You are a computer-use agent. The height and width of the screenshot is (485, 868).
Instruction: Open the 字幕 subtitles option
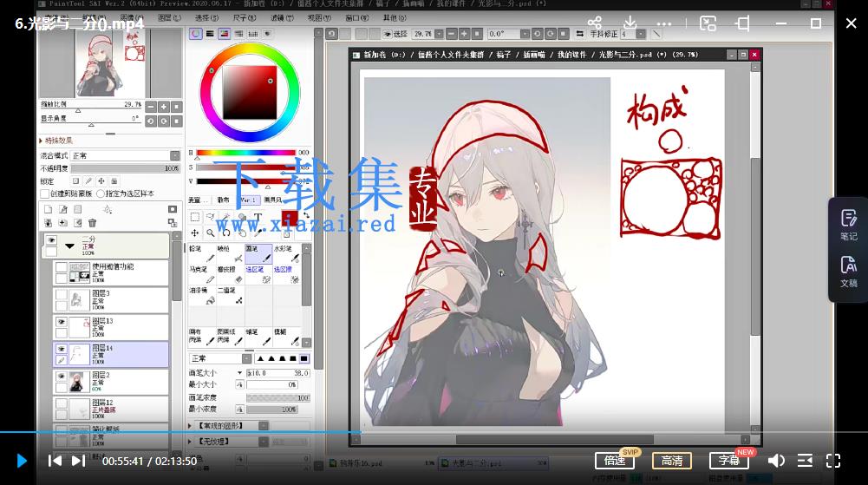pyautogui.click(x=729, y=461)
